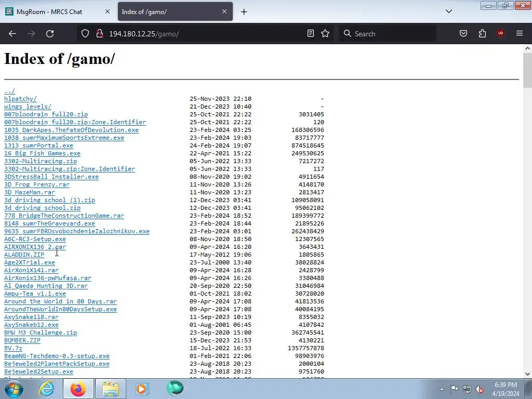This screenshot has height=399, width=532.
Task: Download ALADDIN.ZIP
Action: [x=24, y=255]
